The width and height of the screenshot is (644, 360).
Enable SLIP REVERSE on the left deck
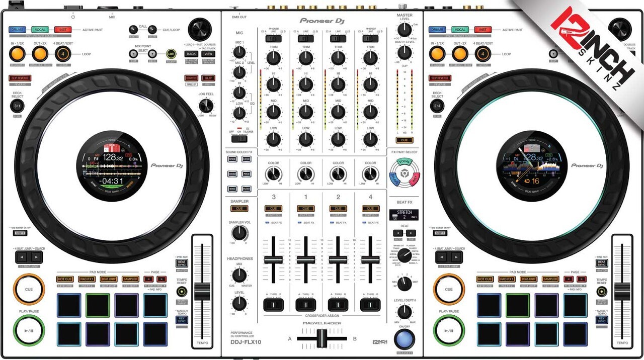click(19, 78)
